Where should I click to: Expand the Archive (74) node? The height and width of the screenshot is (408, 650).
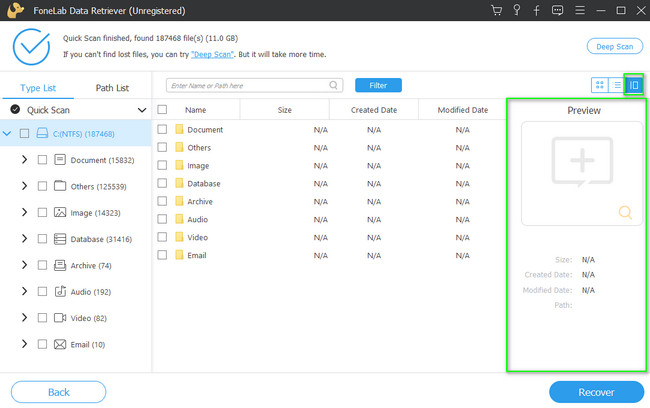pos(24,265)
